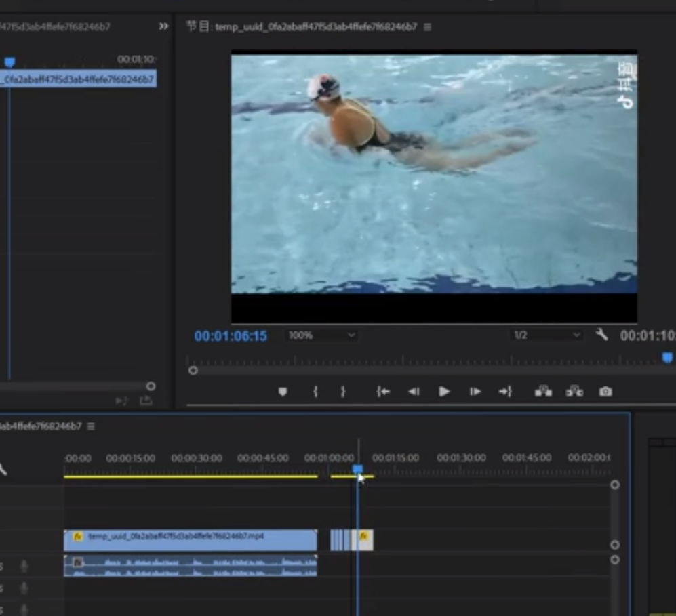
Task: Open Program Monitor settings wrench
Action: coord(601,335)
